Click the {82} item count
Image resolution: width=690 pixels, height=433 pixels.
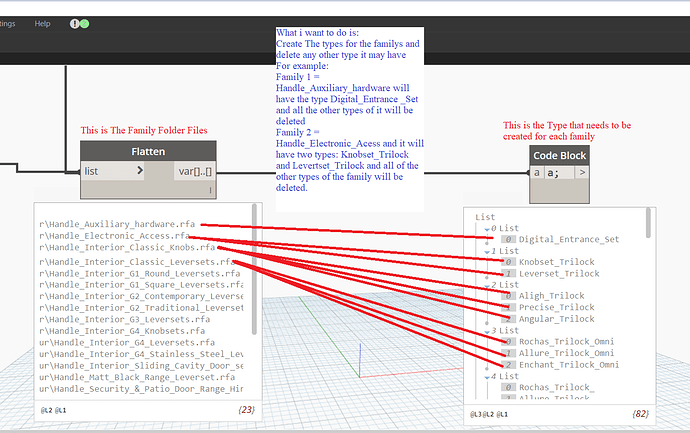[640, 414]
